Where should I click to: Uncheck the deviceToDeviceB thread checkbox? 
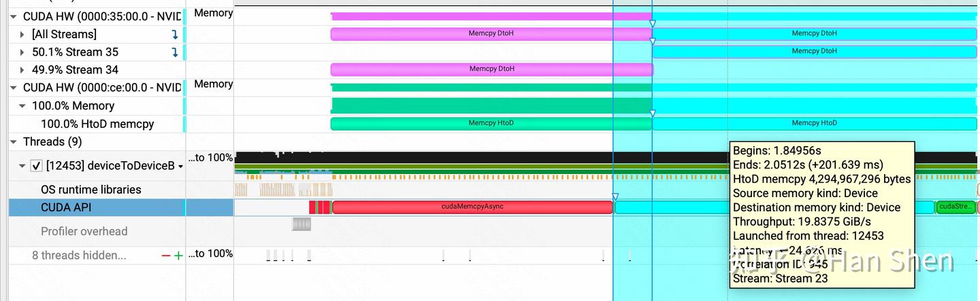[x=37, y=166]
